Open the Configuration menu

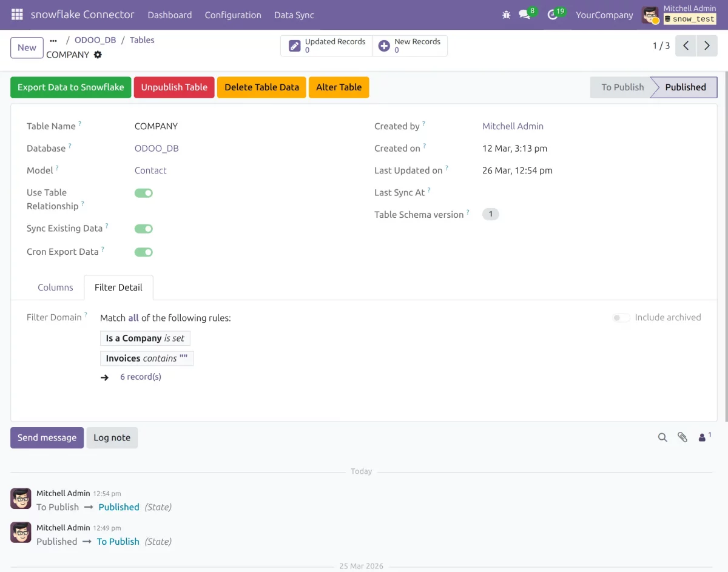coord(233,15)
